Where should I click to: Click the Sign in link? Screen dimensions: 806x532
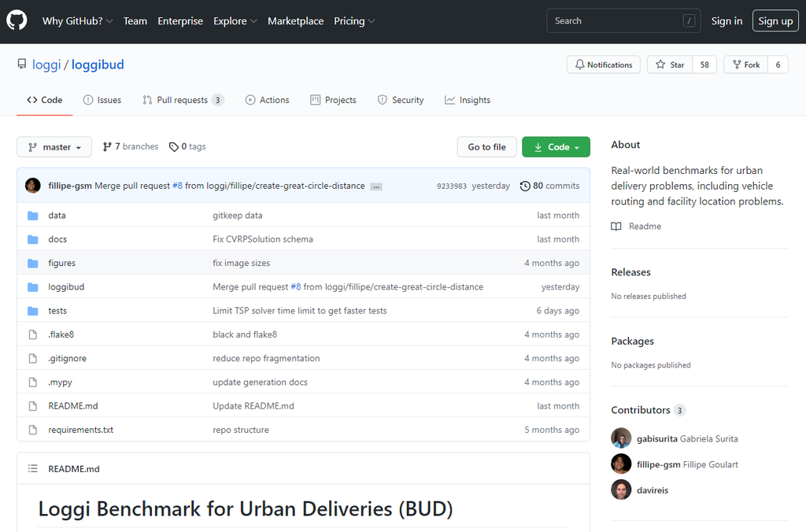point(727,21)
